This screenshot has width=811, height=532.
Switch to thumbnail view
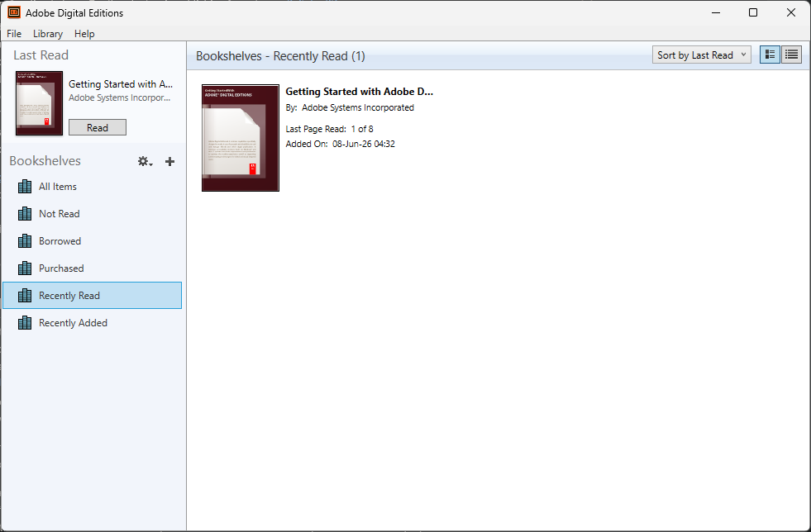click(770, 55)
